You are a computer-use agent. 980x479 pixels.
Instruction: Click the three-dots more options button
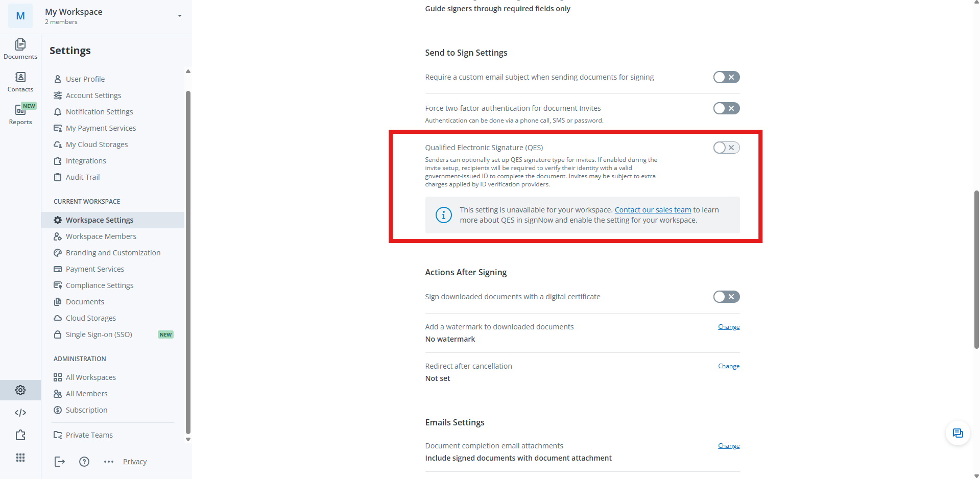click(x=109, y=462)
